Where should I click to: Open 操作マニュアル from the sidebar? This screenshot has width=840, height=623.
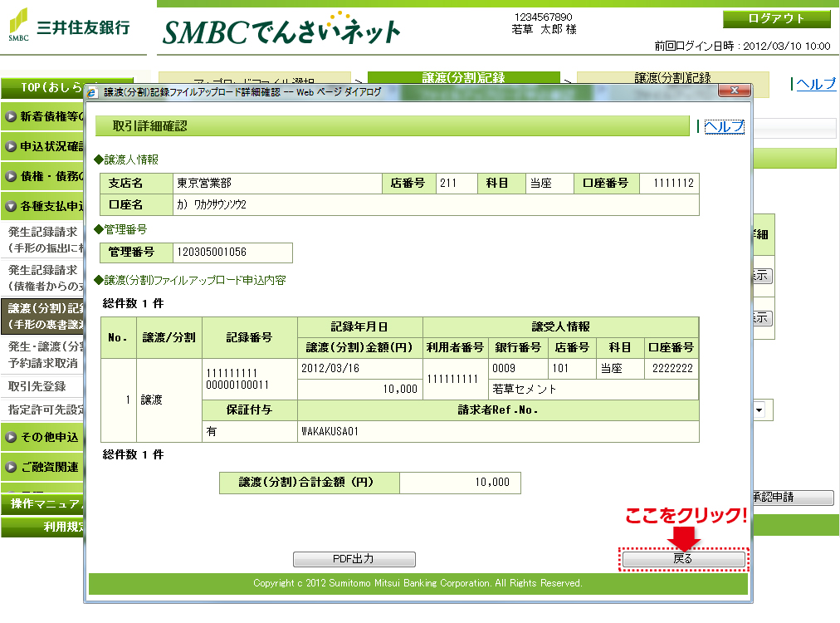[43, 503]
